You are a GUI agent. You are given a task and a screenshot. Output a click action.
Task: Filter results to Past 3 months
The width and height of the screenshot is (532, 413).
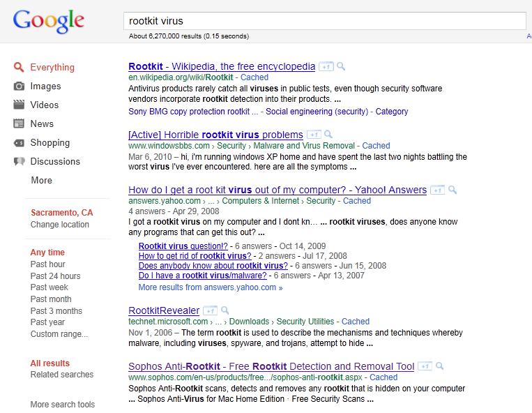coord(56,311)
